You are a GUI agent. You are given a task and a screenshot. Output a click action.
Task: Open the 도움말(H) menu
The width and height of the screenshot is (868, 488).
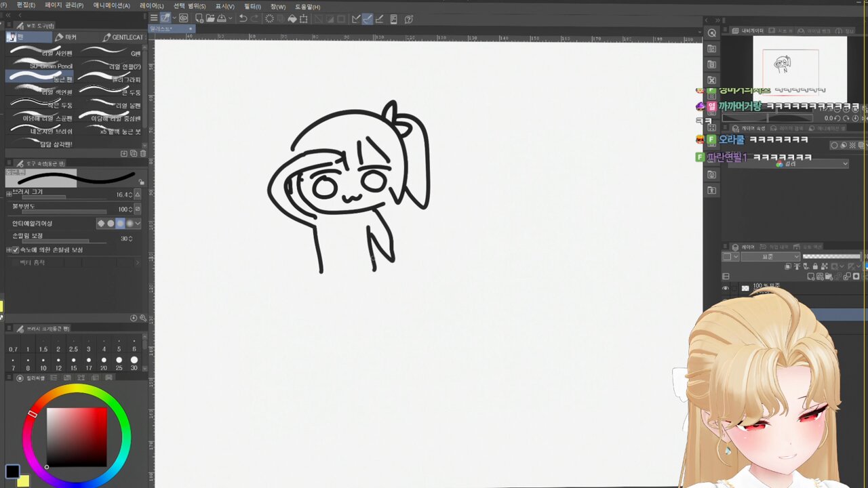click(x=307, y=5)
